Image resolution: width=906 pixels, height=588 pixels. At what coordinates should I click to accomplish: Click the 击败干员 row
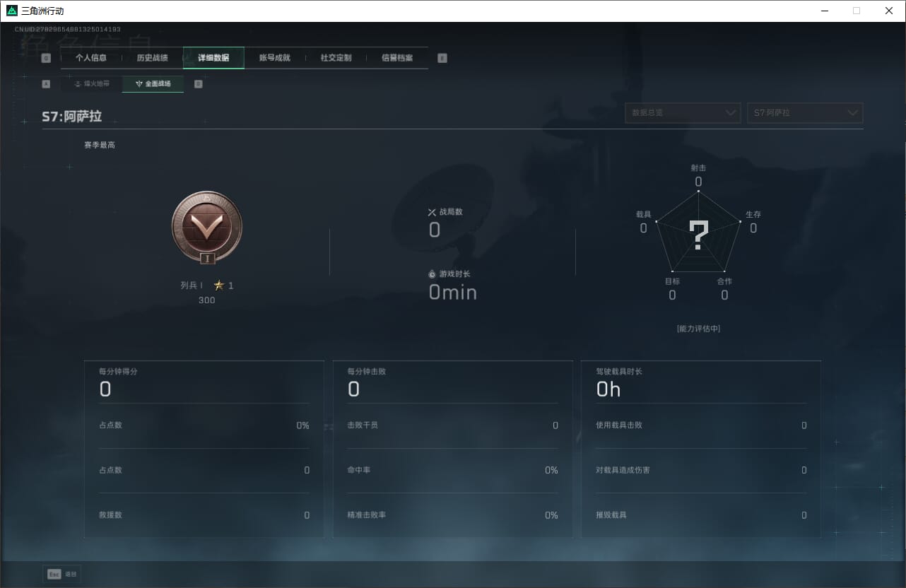pos(453,425)
